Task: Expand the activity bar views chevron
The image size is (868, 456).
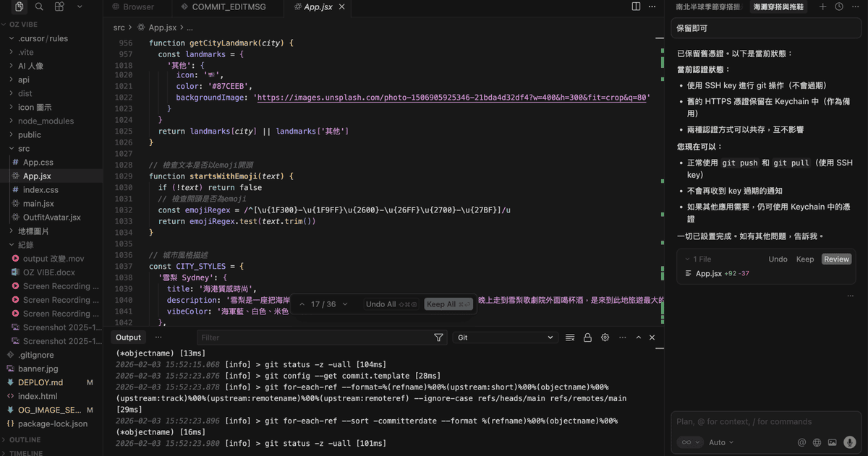Action: coord(79,7)
